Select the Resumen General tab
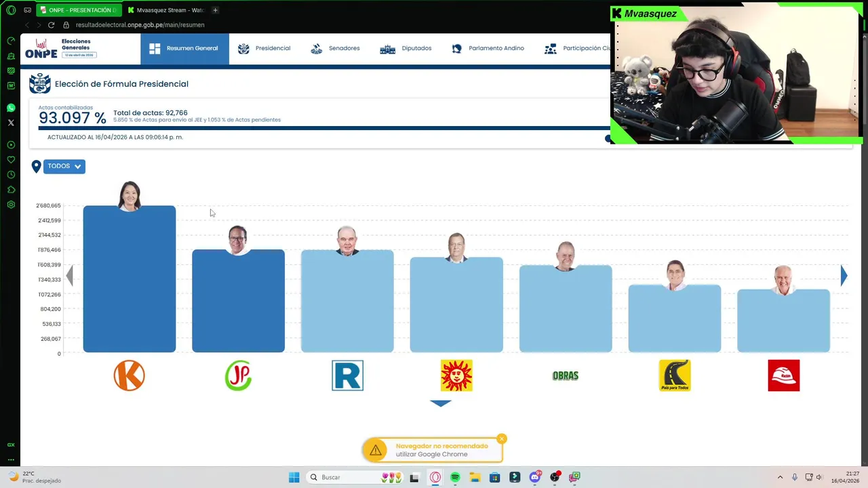This screenshot has width=868, height=488. 184,49
